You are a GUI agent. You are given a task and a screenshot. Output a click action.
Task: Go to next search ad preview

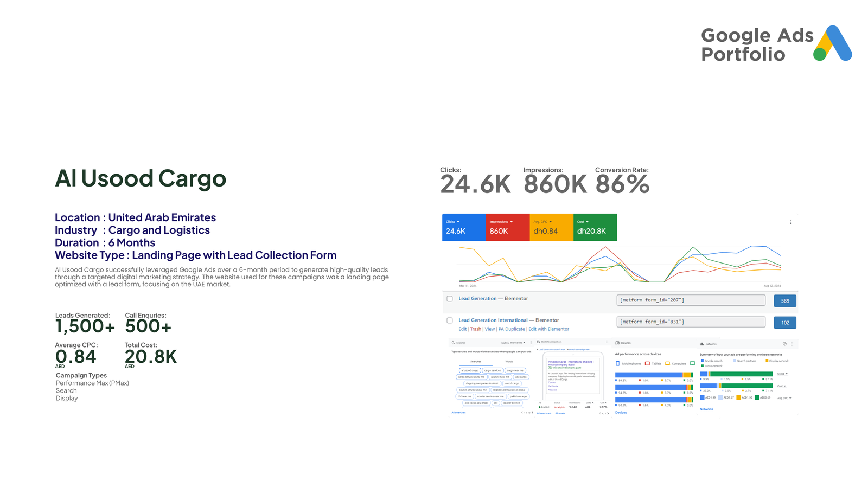[608, 413]
